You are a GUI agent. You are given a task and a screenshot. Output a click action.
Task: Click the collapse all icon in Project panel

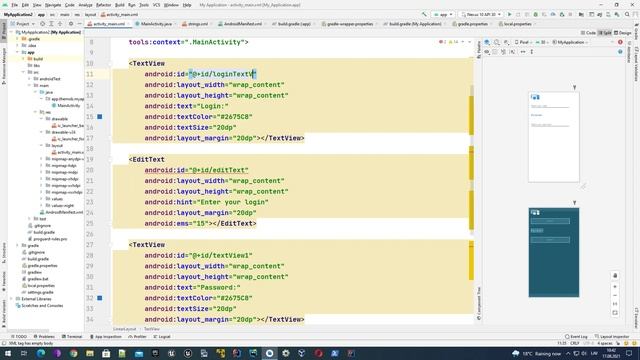point(59,24)
